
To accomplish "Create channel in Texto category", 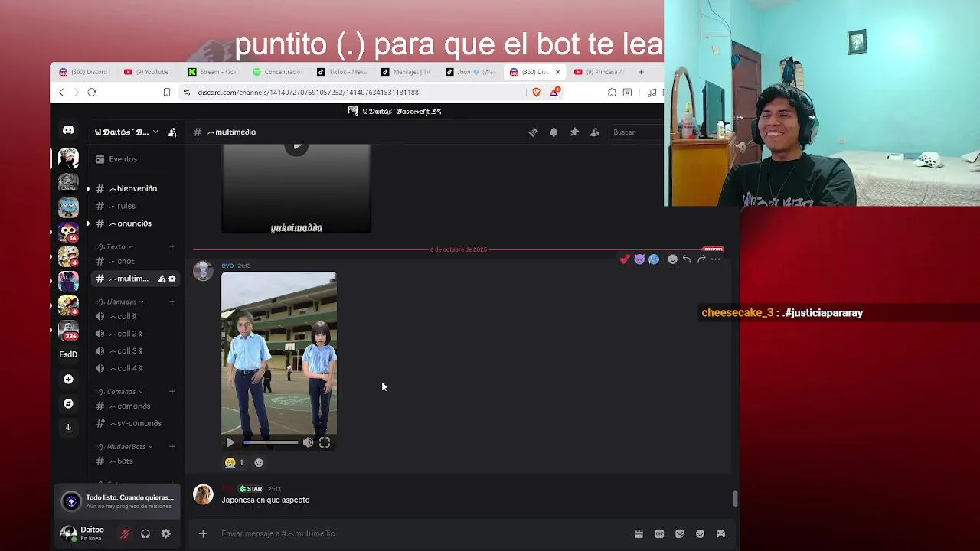I will coord(171,246).
